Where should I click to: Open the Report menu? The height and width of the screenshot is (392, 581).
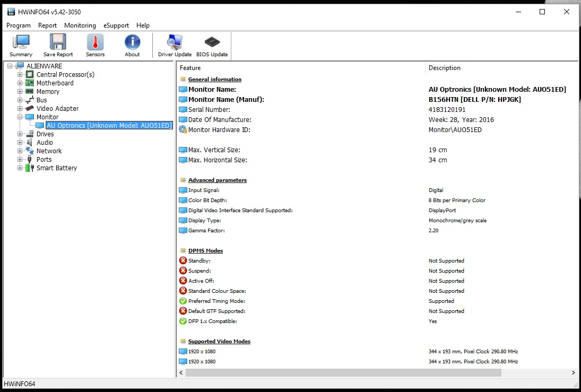47,25
